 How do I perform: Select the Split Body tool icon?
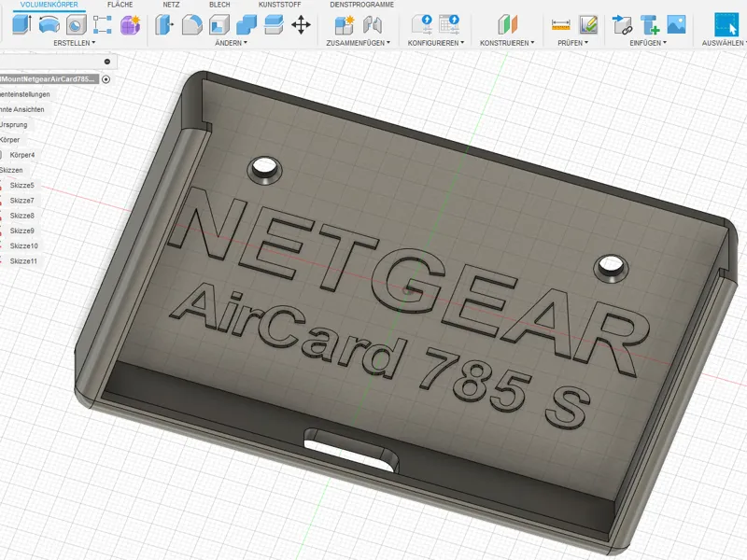click(274, 24)
